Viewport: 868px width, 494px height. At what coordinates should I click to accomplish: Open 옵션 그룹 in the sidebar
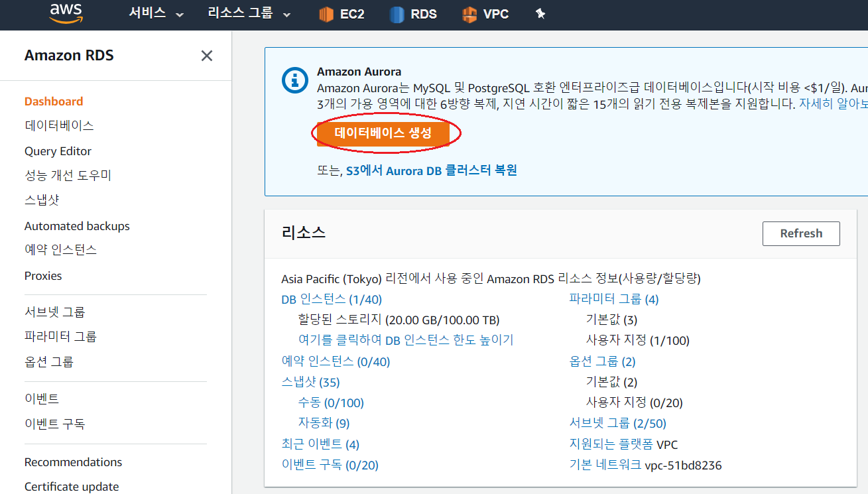tap(48, 361)
